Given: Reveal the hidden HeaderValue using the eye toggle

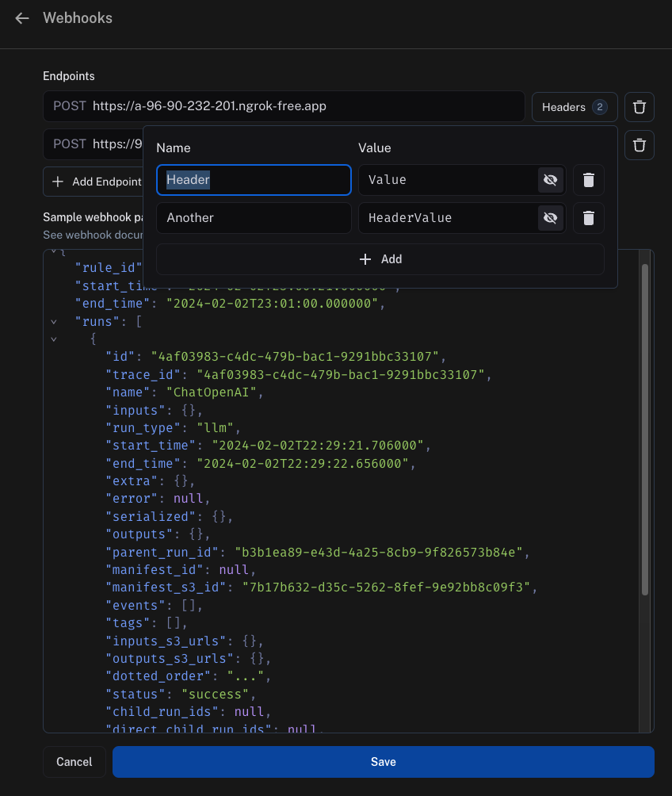Looking at the screenshot, I should 550,217.
